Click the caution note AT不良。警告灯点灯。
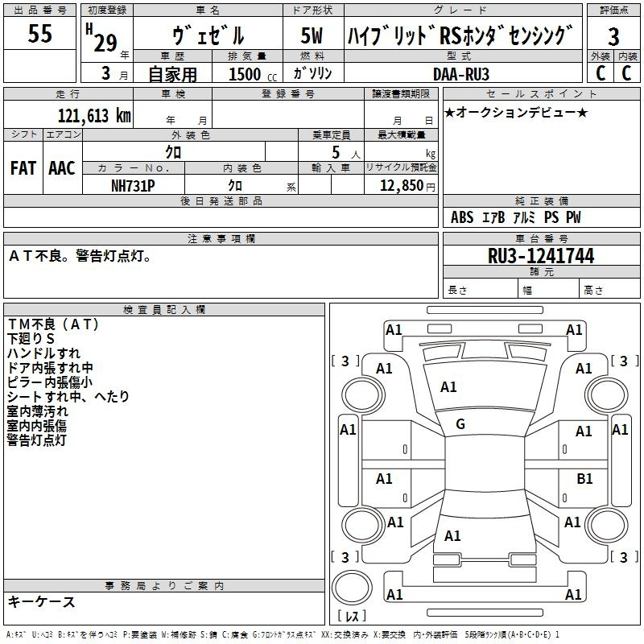The width and height of the screenshot is (644, 644). pos(80,256)
